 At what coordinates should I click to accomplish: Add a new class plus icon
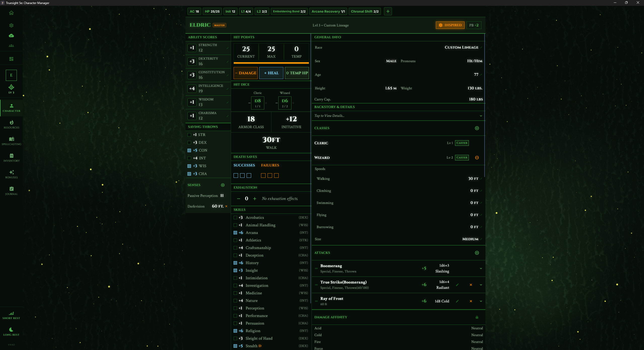pos(477,128)
